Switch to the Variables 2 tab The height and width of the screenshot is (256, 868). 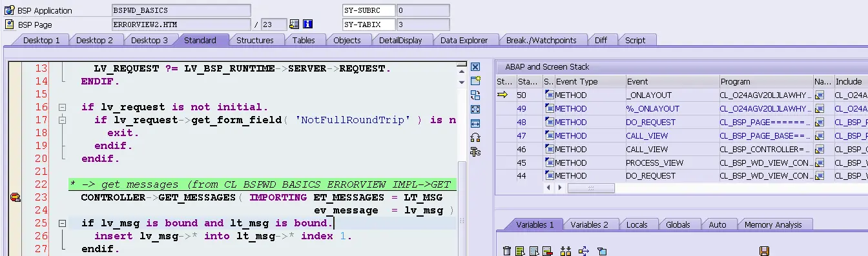click(x=589, y=224)
